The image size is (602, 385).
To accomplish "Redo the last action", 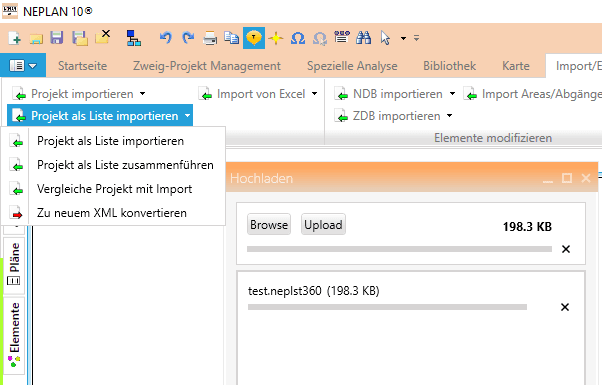I will click(x=188, y=38).
